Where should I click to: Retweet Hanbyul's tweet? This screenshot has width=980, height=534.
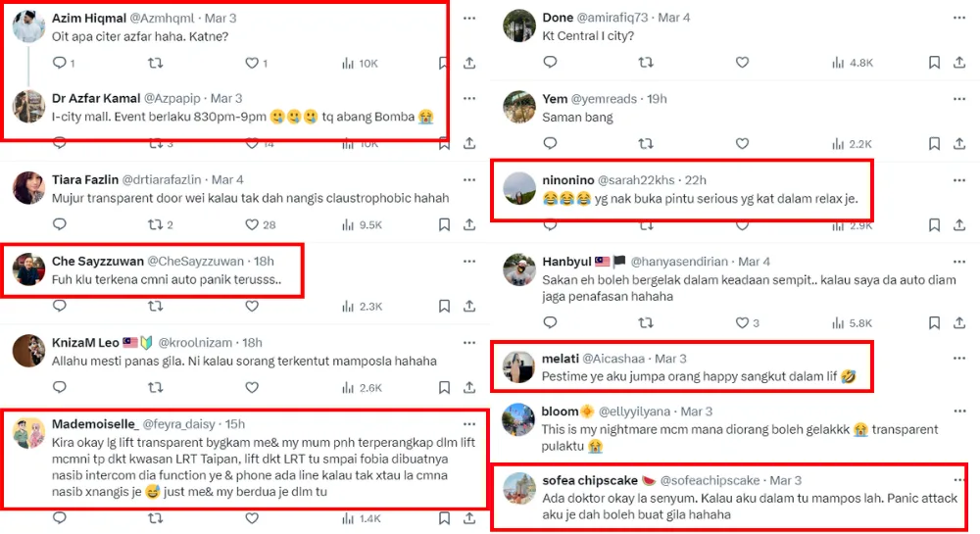(x=646, y=322)
